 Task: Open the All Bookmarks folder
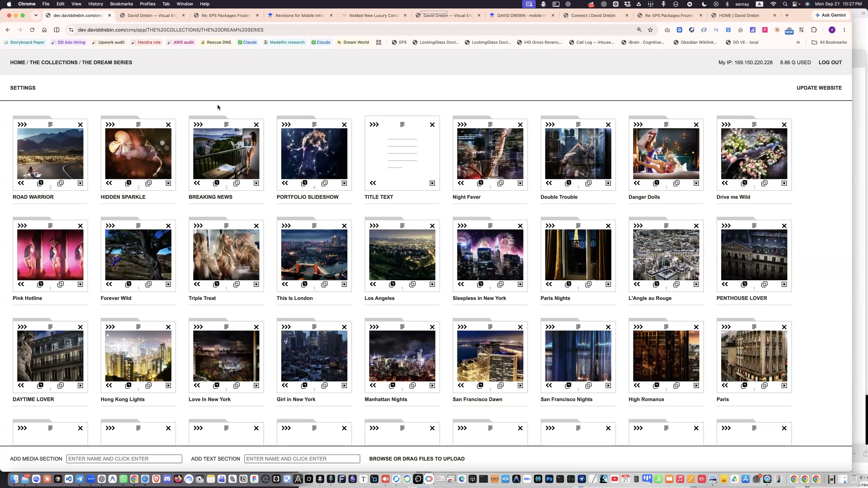pos(829,42)
